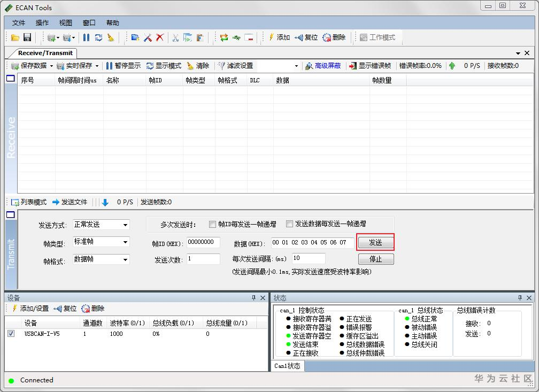Click the floppy disk save icon
This screenshot has height=392, width=539.
tap(27, 37)
